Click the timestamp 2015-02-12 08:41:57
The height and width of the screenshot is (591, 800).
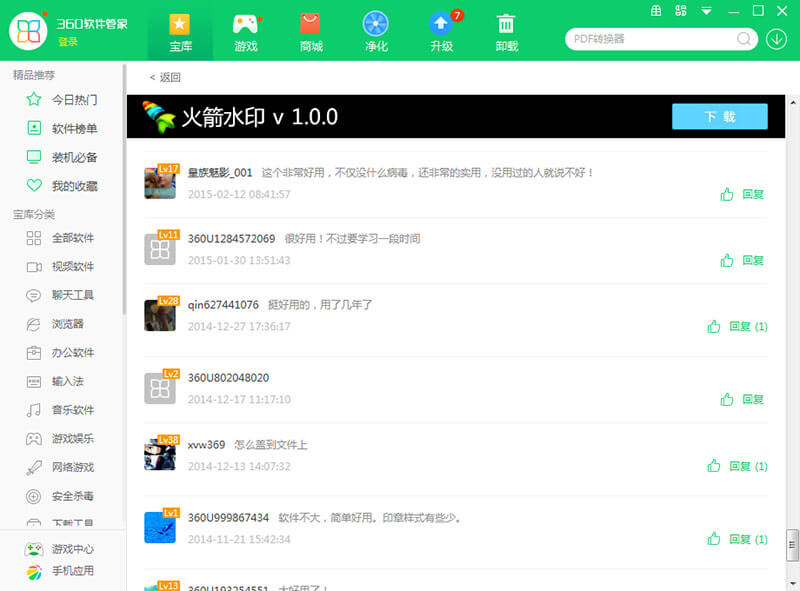tap(239, 194)
